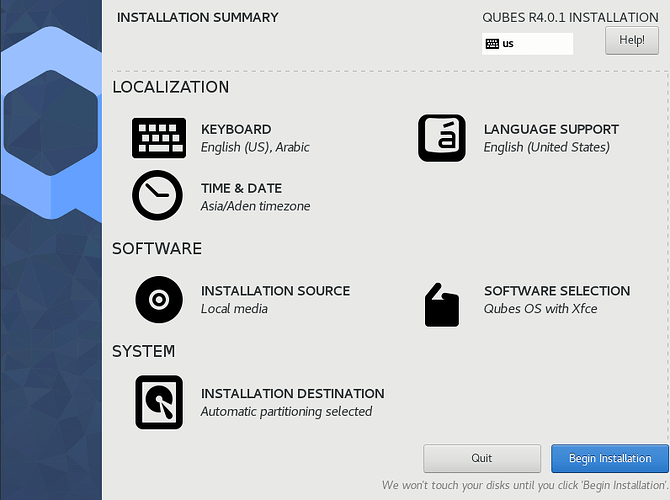This screenshot has height=500, width=670.
Task: Select the INSTALLATION SOURCE label
Action: pyautogui.click(x=276, y=291)
